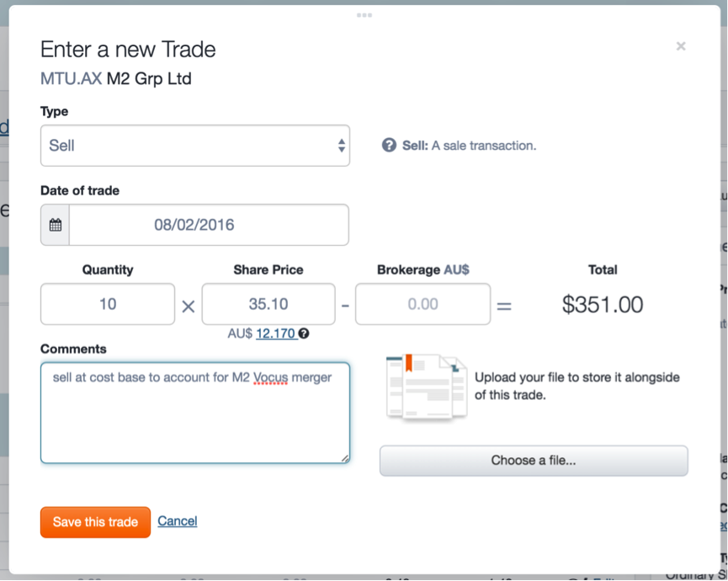
Task: Click inside the Comments text area
Action: click(x=194, y=408)
